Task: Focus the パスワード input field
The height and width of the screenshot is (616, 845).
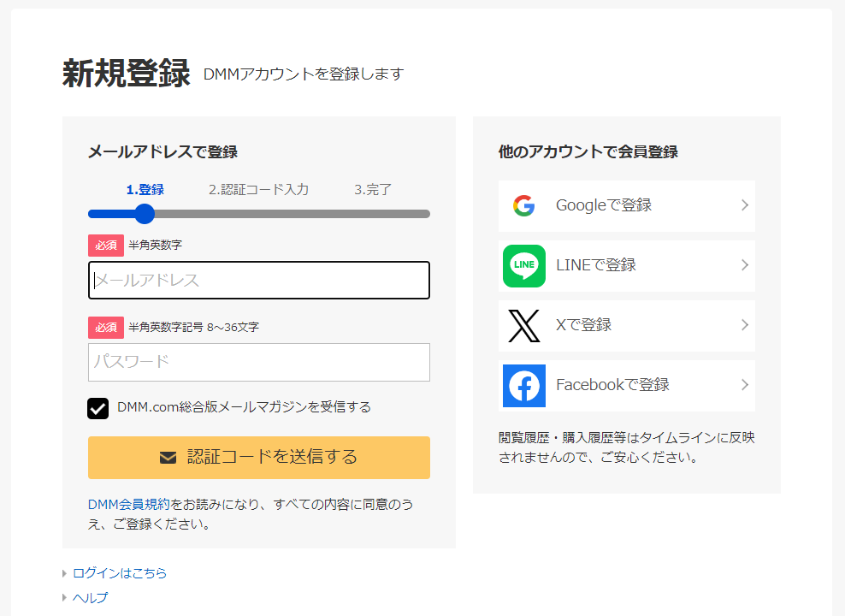Action: pos(258,362)
